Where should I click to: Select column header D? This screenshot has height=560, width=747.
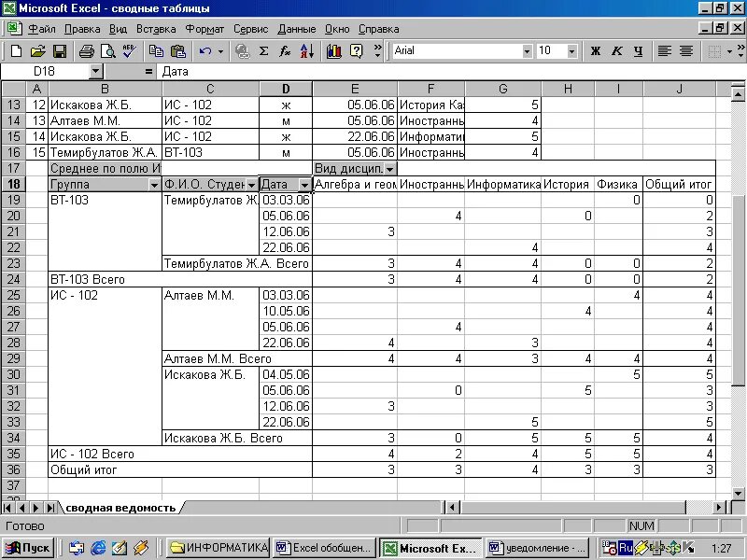286,89
